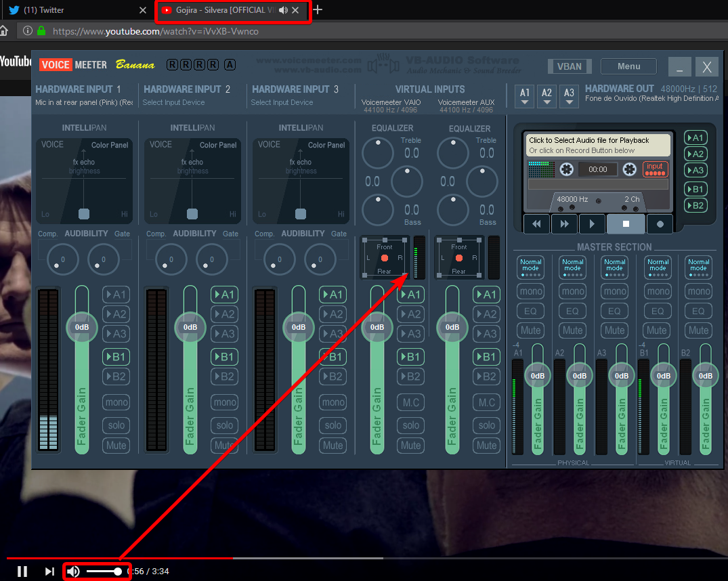The image size is (728, 581).
Task: Adjust the YouTube volume slider
Action: (104, 572)
